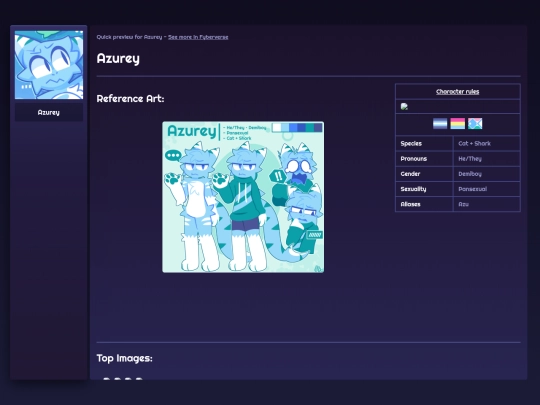Image resolution: width=540 pixels, height=405 pixels.
Task: Click the speech bubble icon in reference art
Action: click(x=173, y=155)
